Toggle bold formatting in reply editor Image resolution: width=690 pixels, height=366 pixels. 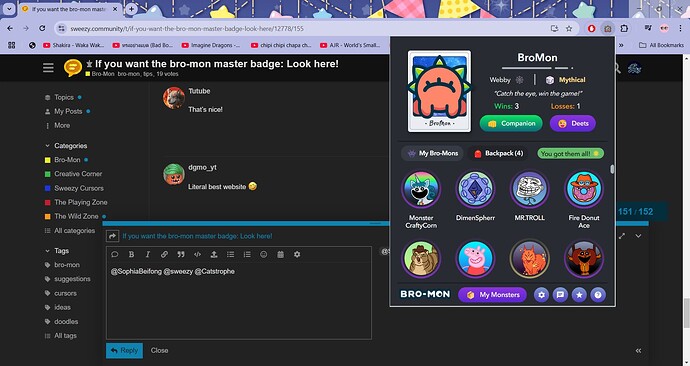tap(131, 254)
